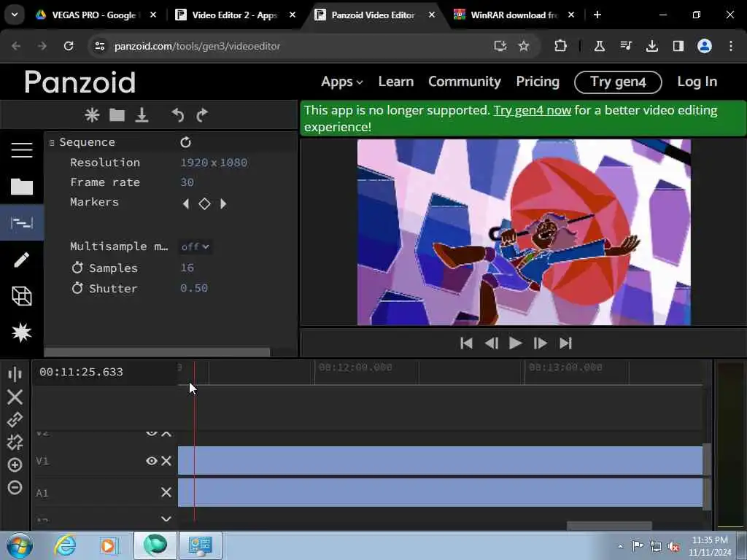Image resolution: width=747 pixels, height=560 pixels.
Task: Open the media folder sidebar panel
Action: (x=22, y=187)
